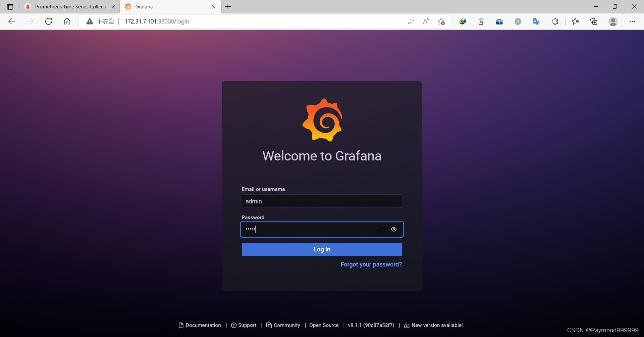Screen dimensions: 644x337
Task: Click the green outlined extension icon
Action: tap(481, 21)
